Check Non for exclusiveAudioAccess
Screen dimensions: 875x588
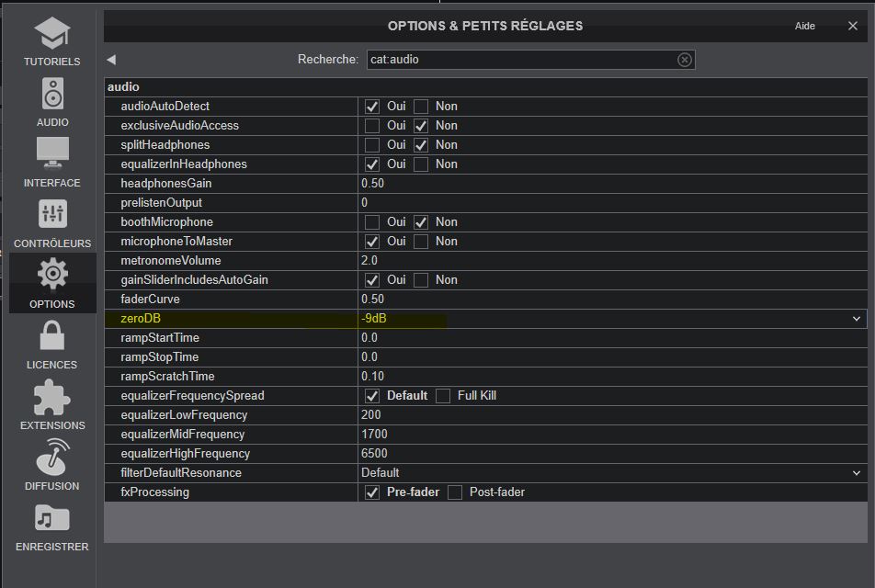click(421, 126)
